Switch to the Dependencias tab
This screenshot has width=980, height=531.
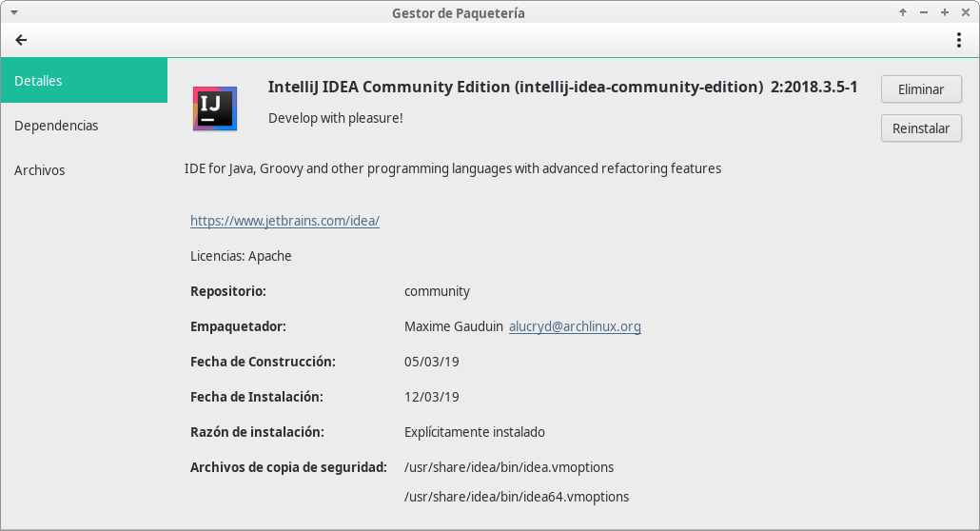coord(84,125)
